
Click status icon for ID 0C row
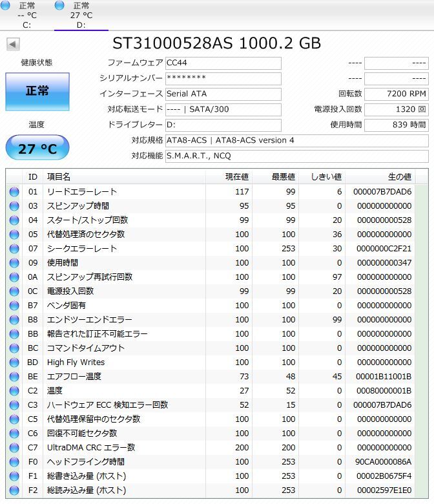click(x=14, y=291)
